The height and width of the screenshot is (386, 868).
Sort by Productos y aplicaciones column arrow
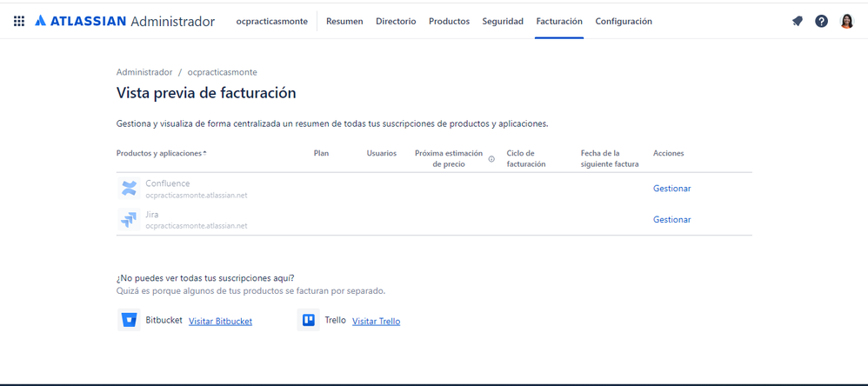click(x=204, y=153)
